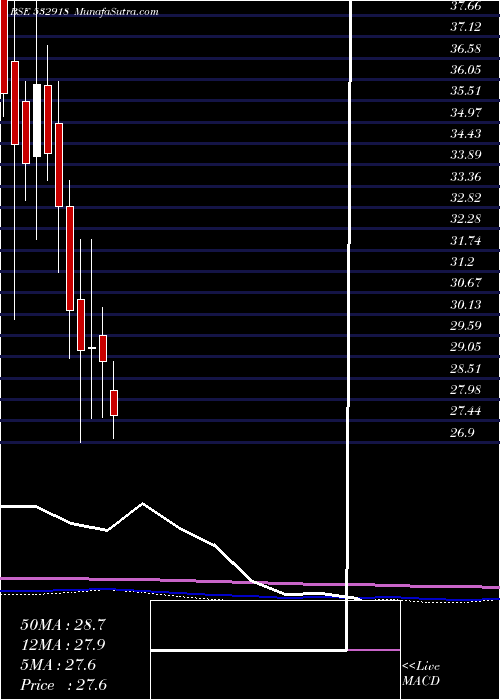This screenshot has width=500, height=700.
Task: Click the 31.2 price axis label
Action: [x=462, y=262]
